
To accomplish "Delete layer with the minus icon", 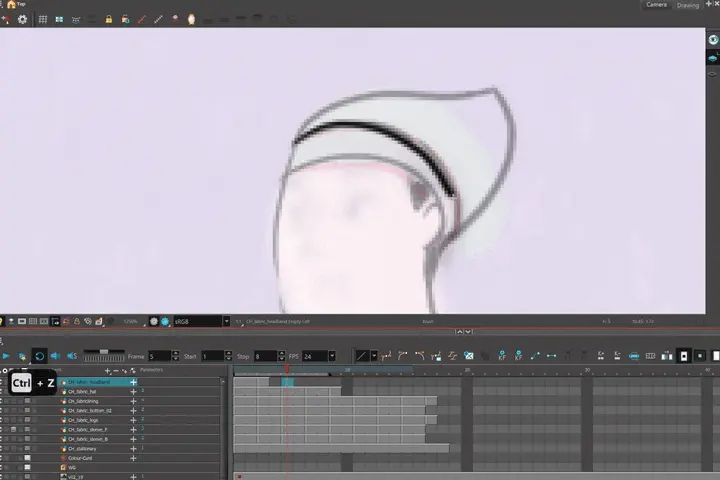I will pos(116,370).
